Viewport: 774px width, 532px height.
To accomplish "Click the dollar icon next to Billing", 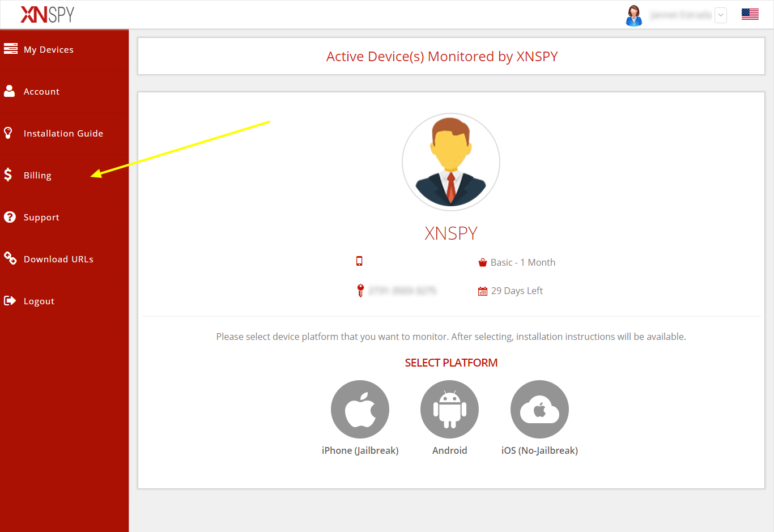I will point(8,175).
